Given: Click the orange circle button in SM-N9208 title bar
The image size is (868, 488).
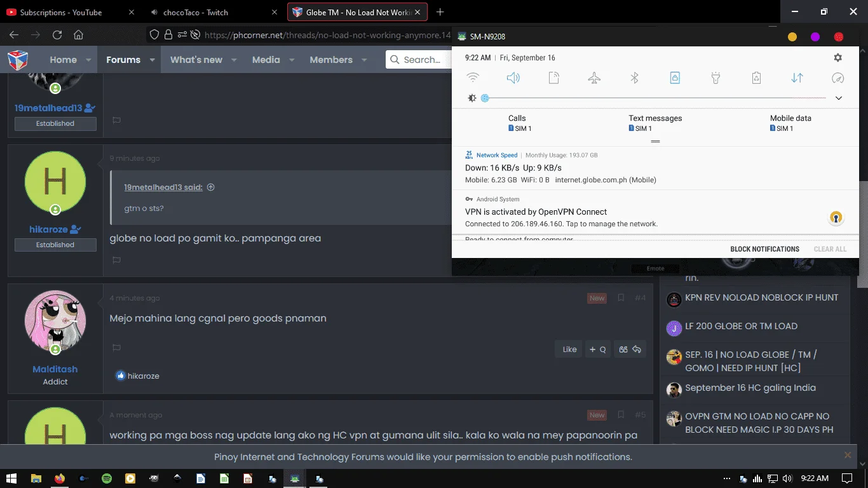Looking at the screenshot, I should pos(792,37).
